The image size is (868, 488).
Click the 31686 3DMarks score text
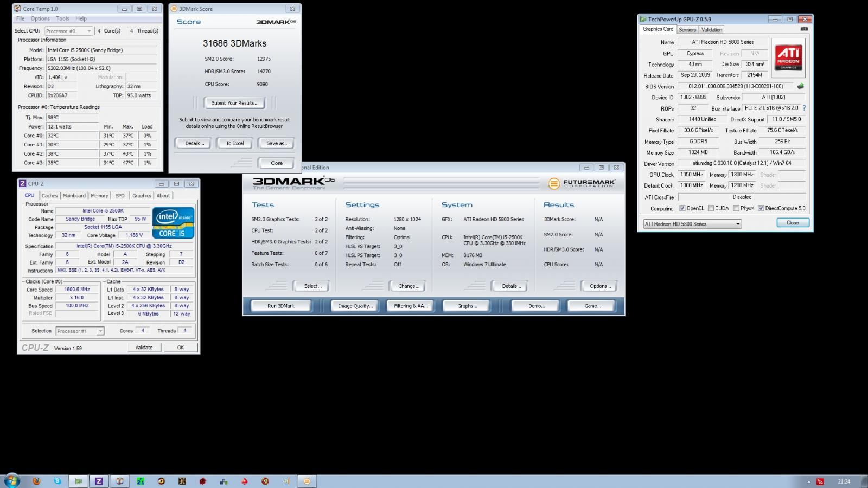[234, 43]
